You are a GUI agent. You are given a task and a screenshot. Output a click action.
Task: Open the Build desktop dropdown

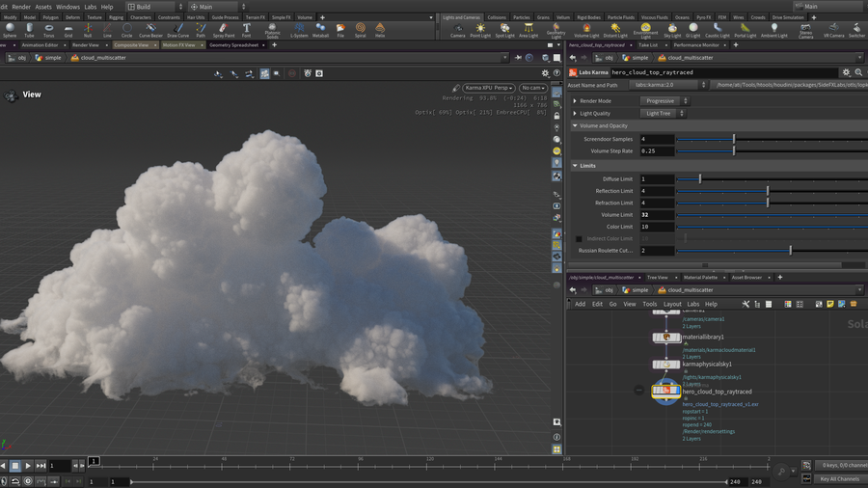pos(155,7)
